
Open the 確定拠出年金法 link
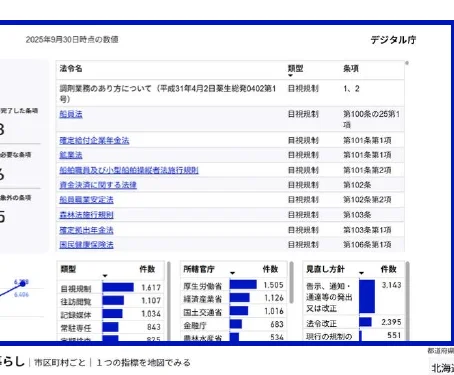click(x=86, y=230)
